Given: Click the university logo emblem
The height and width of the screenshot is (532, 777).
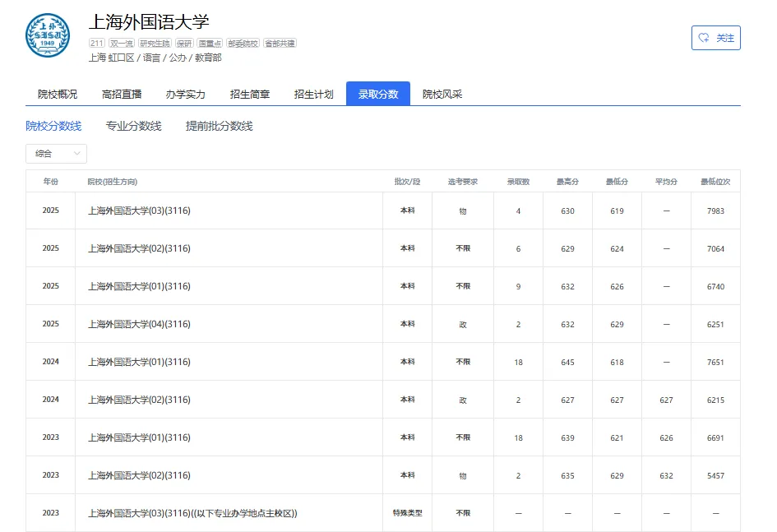Looking at the screenshot, I should [x=48, y=35].
